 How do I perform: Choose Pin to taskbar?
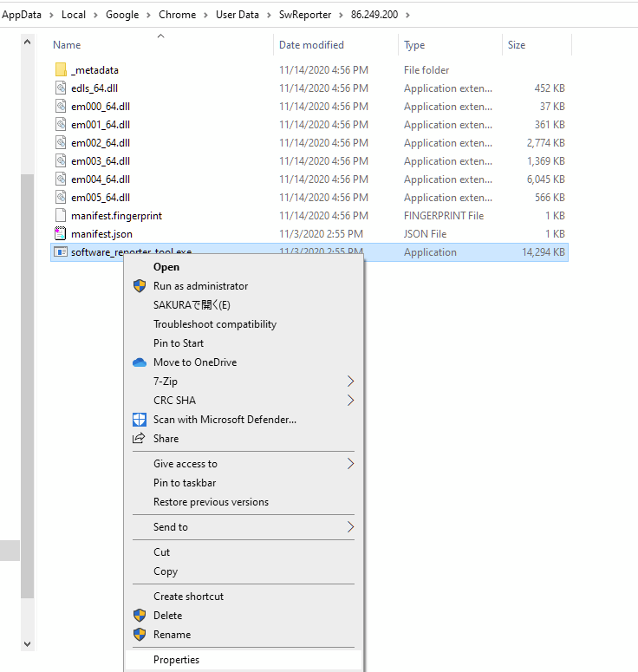click(244, 483)
